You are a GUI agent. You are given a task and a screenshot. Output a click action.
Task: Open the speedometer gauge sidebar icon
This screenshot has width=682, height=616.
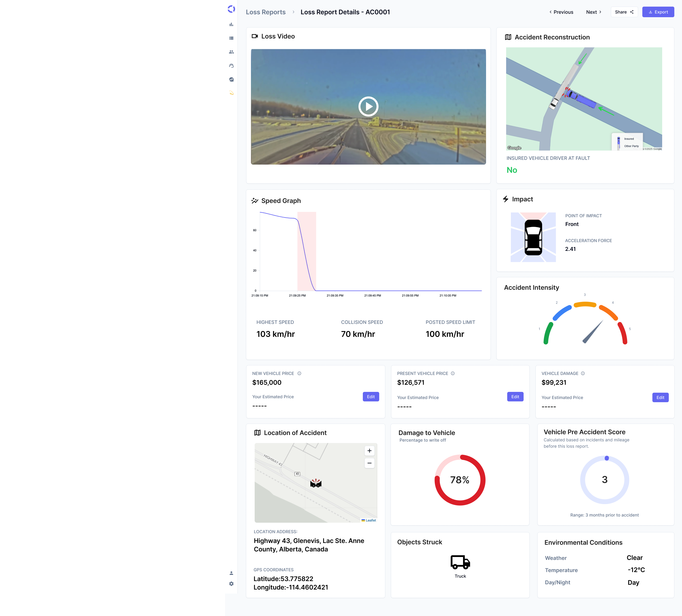click(x=231, y=66)
